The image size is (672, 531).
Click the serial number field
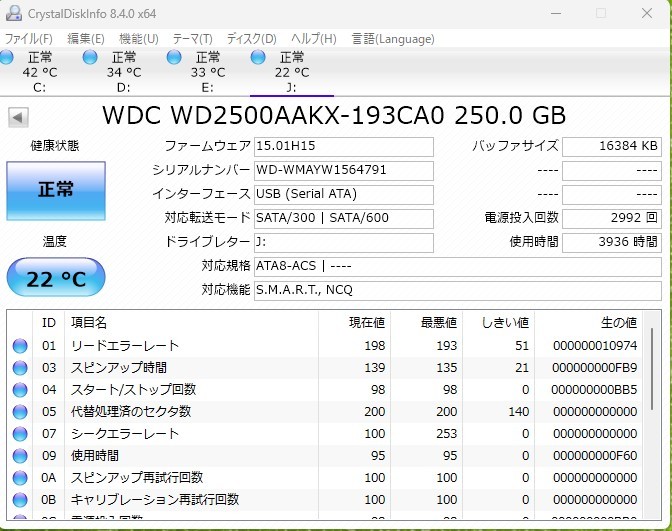(343, 170)
